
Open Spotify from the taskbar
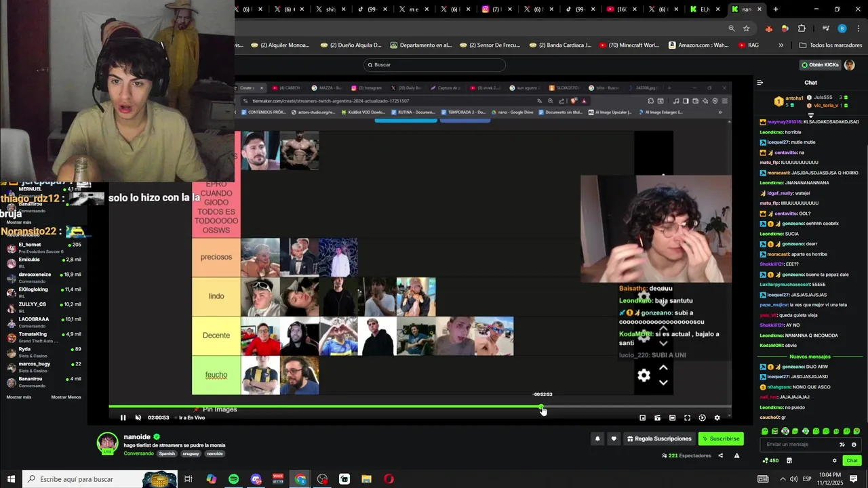click(x=233, y=479)
